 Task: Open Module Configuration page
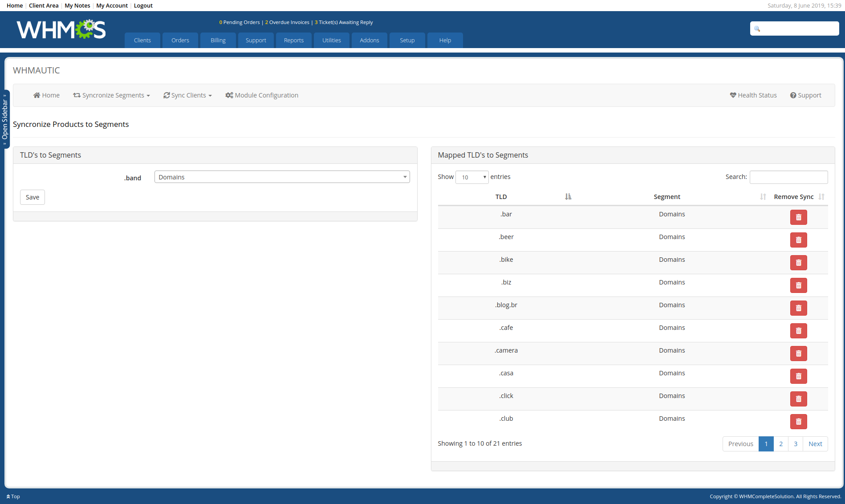[262, 95]
